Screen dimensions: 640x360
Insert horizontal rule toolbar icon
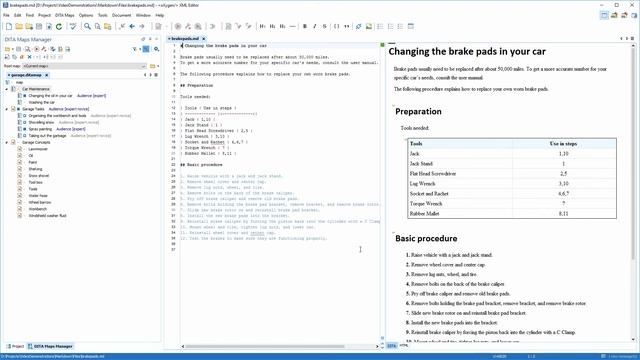point(292,27)
